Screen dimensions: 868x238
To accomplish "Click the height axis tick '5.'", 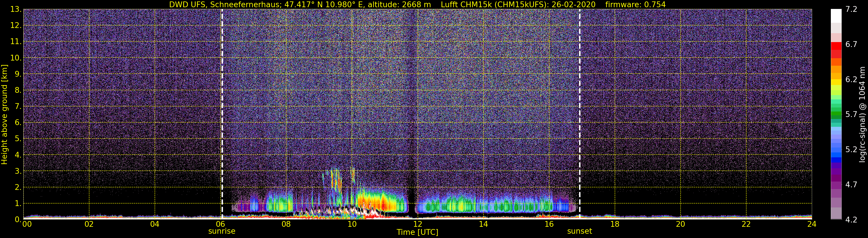I will click(18, 139).
